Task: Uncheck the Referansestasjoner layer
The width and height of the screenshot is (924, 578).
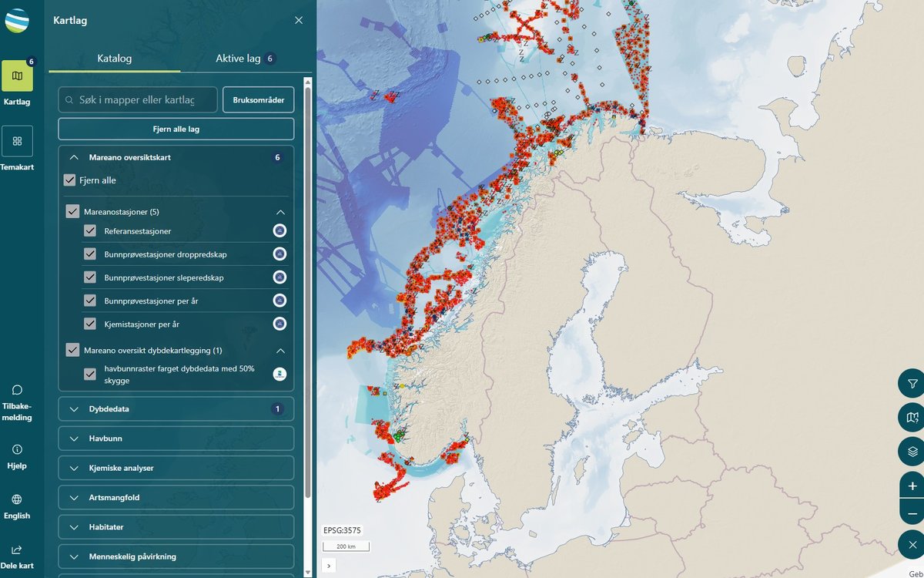Action: [x=90, y=230]
